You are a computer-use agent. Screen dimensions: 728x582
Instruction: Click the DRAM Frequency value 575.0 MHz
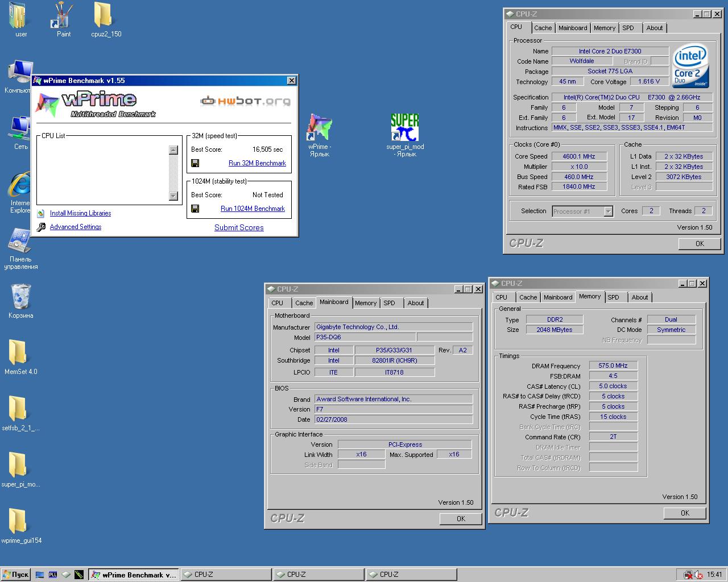613,365
